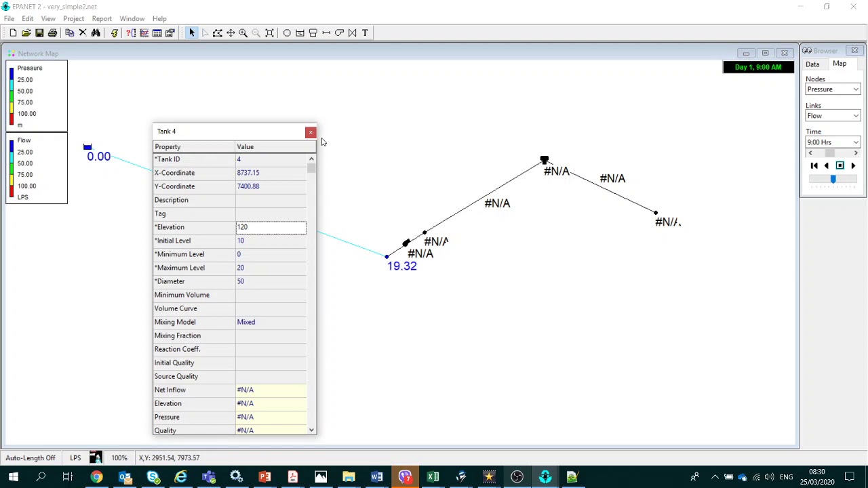Create a new project with New icon
Image resolution: width=868 pixels, height=488 pixels.
click(13, 33)
